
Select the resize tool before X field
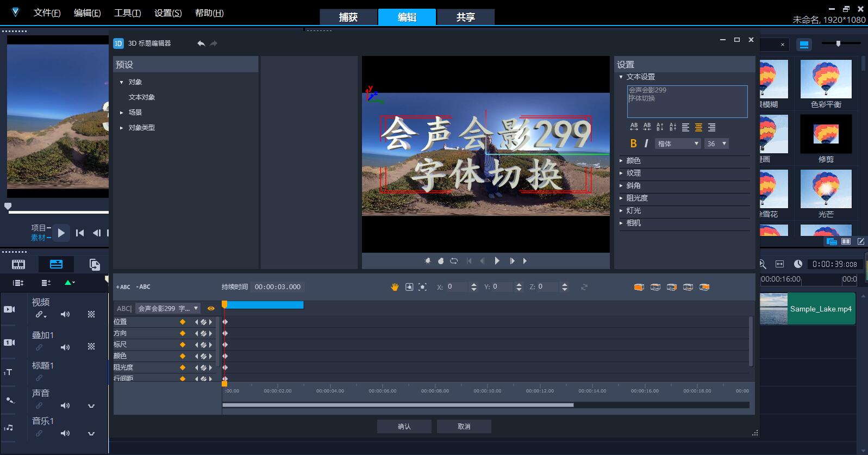[422, 287]
